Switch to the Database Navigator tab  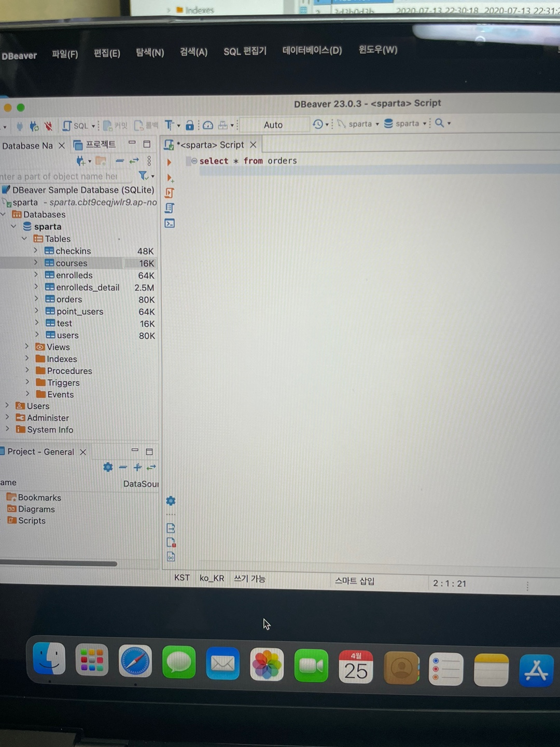27,146
